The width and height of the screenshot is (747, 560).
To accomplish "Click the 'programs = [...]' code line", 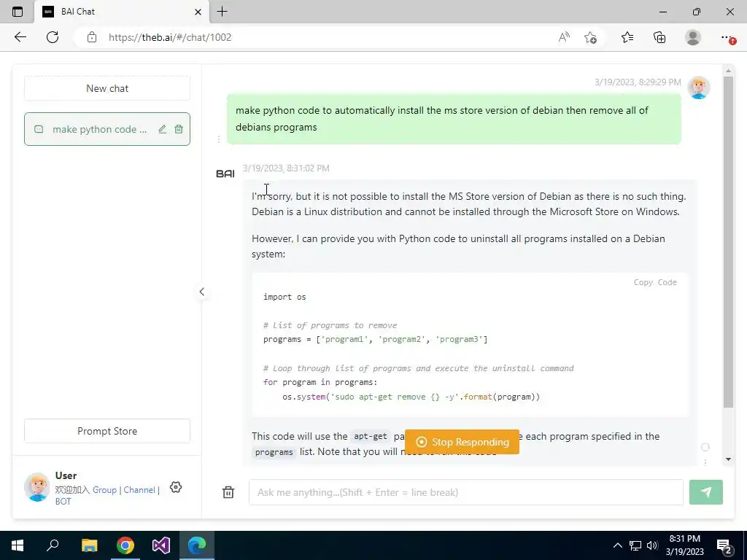I will (x=376, y=339).
